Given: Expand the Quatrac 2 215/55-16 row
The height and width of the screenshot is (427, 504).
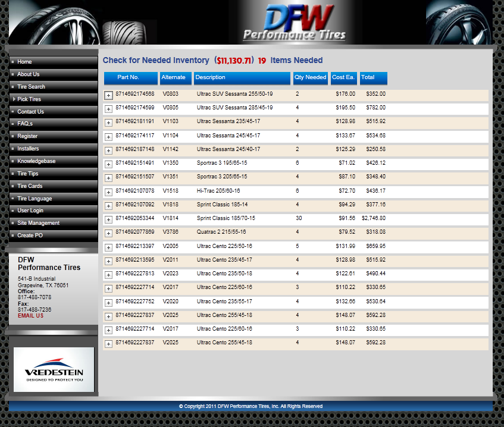Looking at the screenshot, I should [108, 234].
